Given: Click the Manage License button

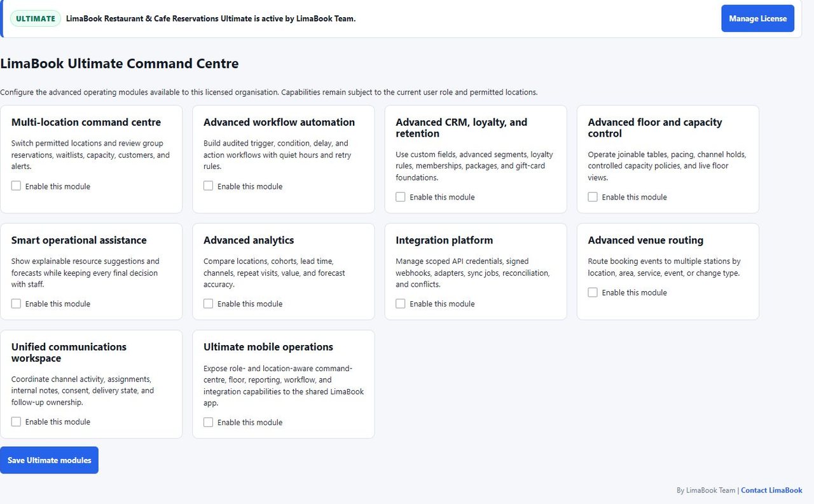Looking at the screenshot, I should pos(757,18).
